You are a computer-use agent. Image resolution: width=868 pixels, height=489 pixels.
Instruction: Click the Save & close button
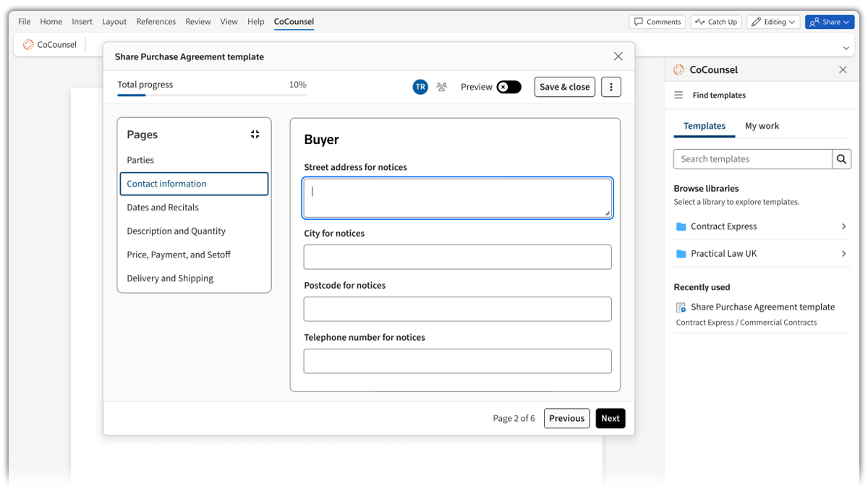pos(564,87)
